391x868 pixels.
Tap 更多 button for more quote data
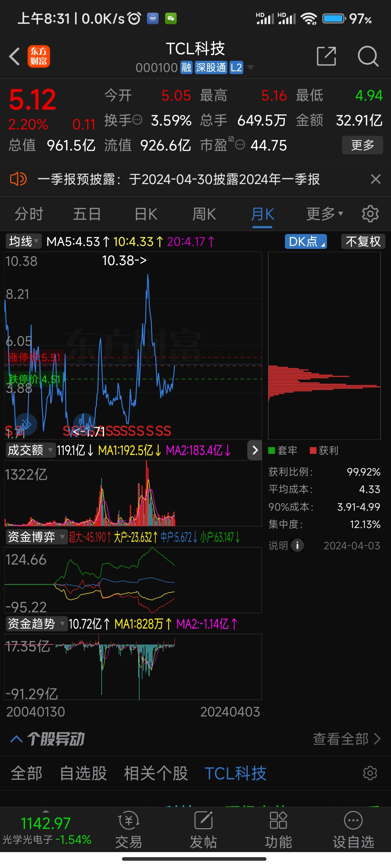[362, 145]
